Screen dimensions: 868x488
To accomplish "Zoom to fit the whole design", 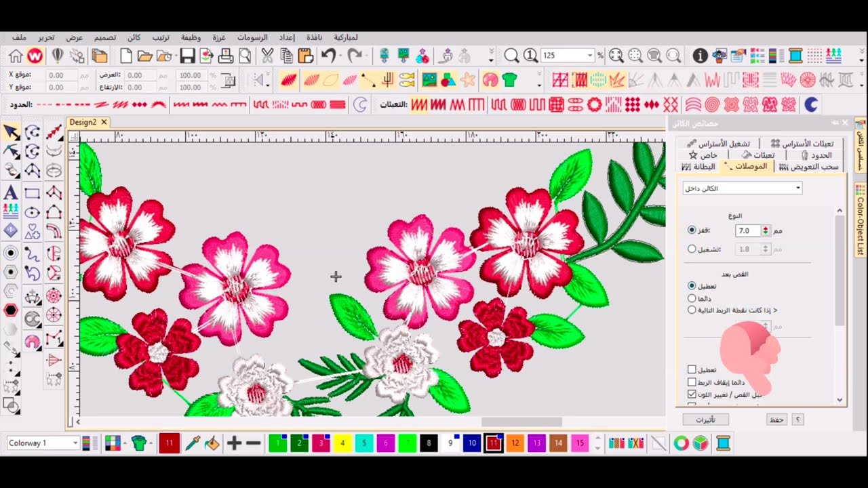I will (x=616, y=56).
